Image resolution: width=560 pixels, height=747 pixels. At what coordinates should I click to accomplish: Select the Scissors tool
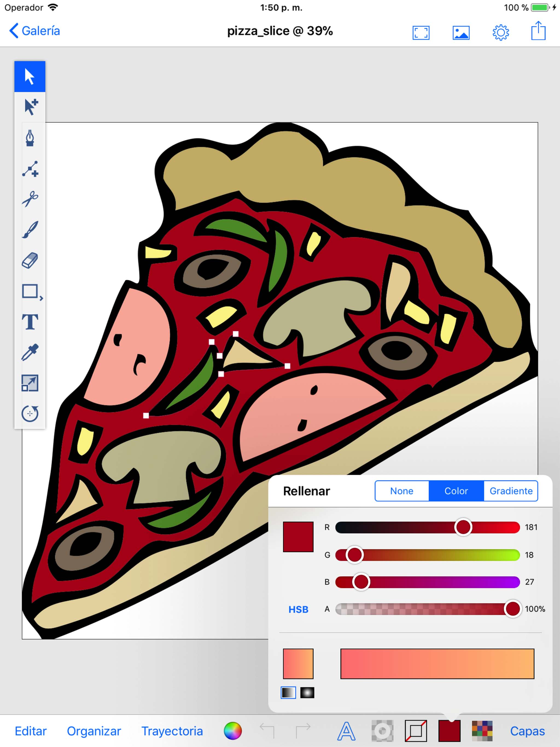30,199
